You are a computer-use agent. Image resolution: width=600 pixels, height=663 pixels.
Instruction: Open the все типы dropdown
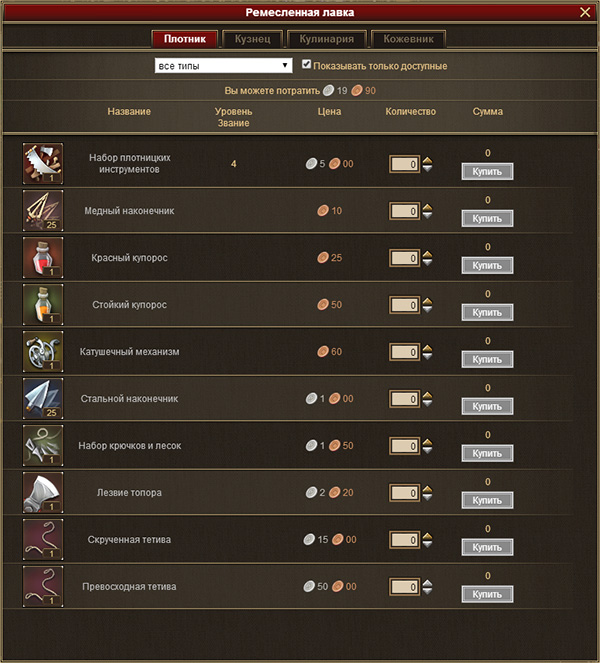point(223,66)
